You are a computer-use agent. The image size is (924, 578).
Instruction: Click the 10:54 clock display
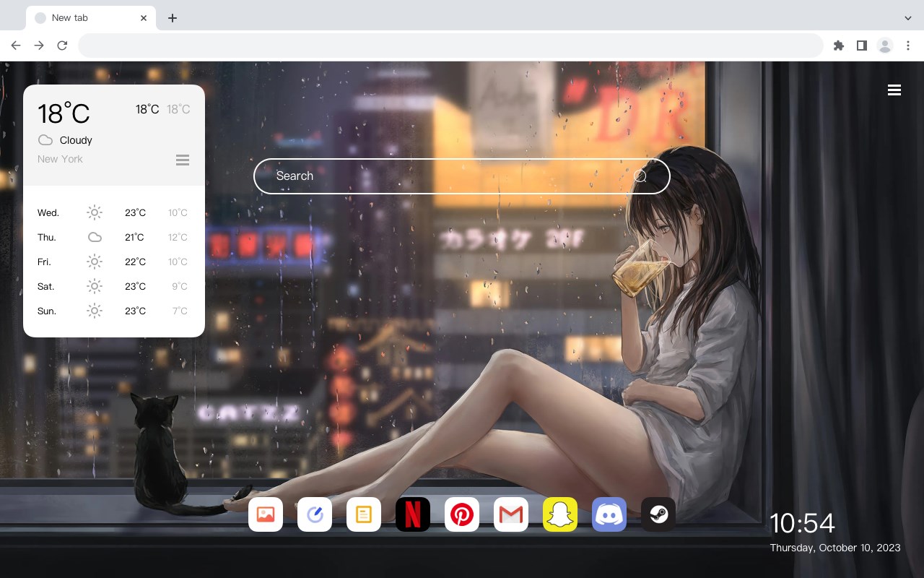(x=802, y=523)
